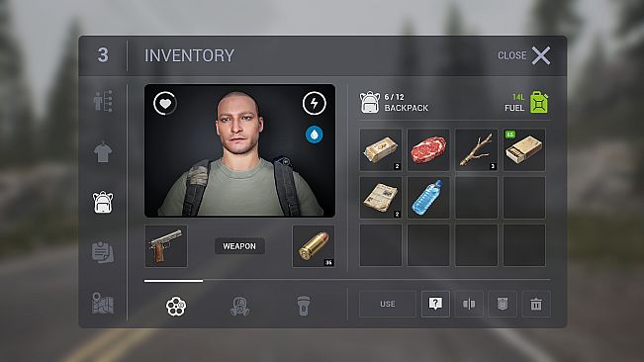Open the character skills tree tab

[103, 101]
